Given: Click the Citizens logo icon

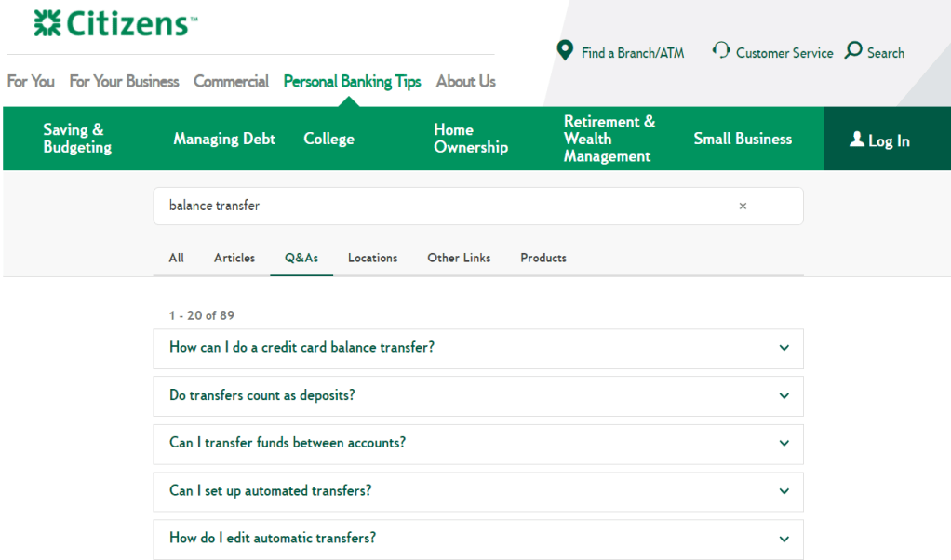Looking at the screenshot, I should coord(47,23).
